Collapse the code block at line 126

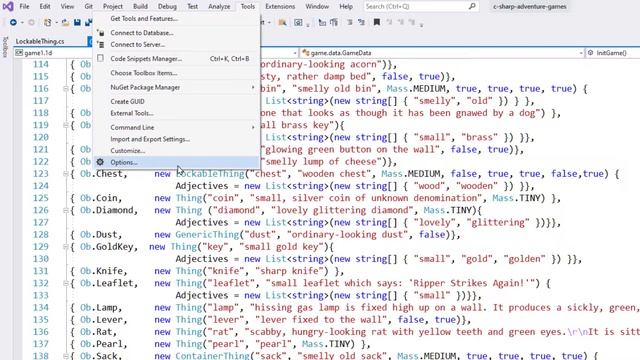click(65, 210)
